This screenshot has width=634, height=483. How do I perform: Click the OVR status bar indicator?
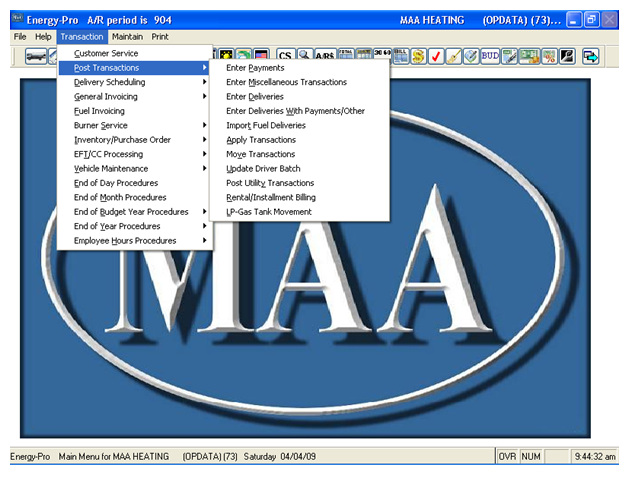click(x=507, y=457)
